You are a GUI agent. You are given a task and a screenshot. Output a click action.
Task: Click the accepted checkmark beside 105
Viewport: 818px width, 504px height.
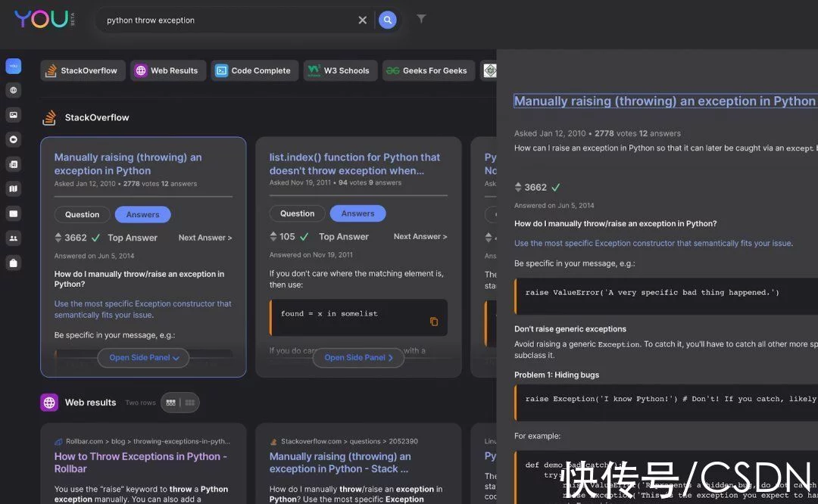(304, 237)
